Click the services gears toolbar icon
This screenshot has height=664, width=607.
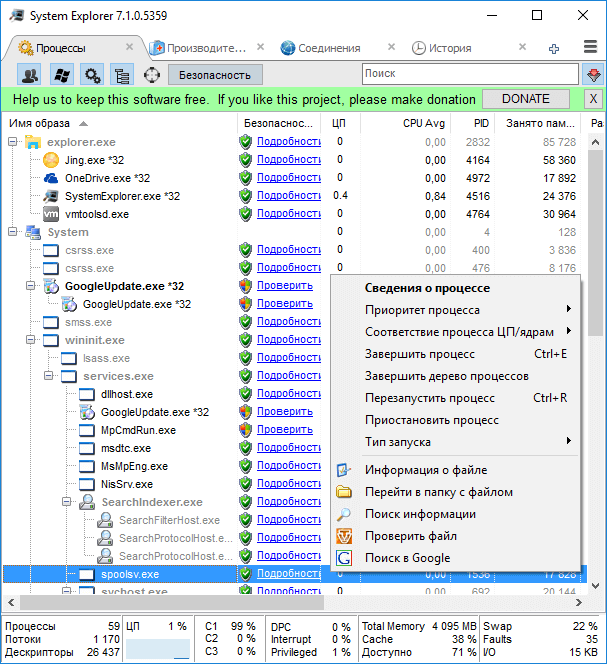coord(92,75)
